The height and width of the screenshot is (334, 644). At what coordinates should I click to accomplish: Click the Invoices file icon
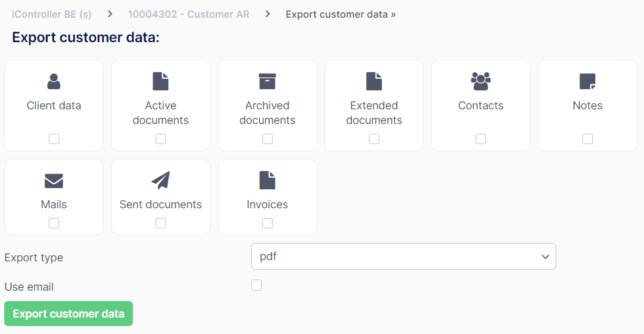tap(267, 181)
